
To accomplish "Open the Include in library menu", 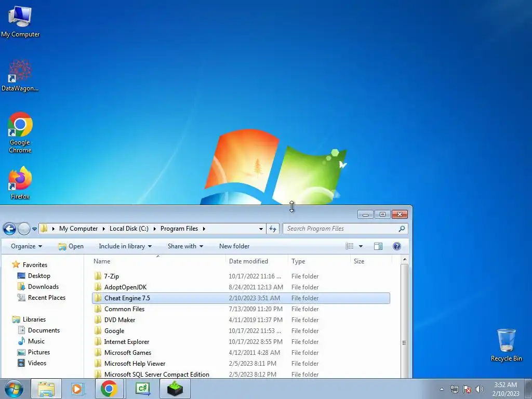I will point(125,246).
